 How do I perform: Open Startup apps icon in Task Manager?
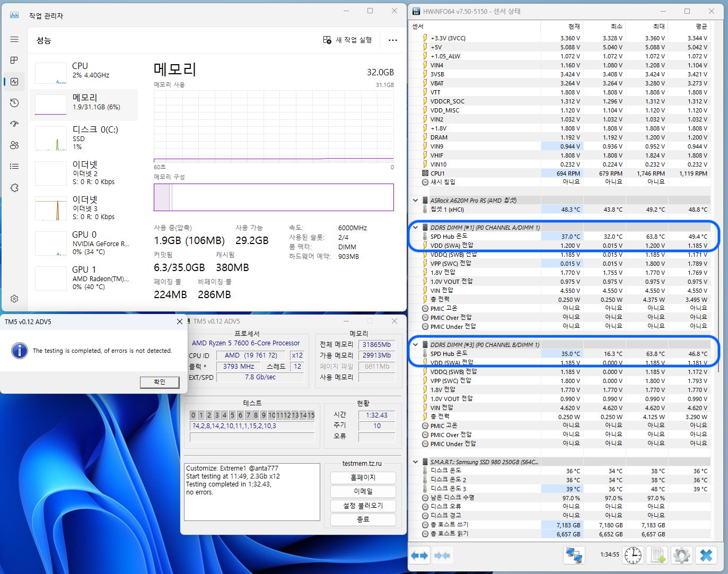(14, 124)
